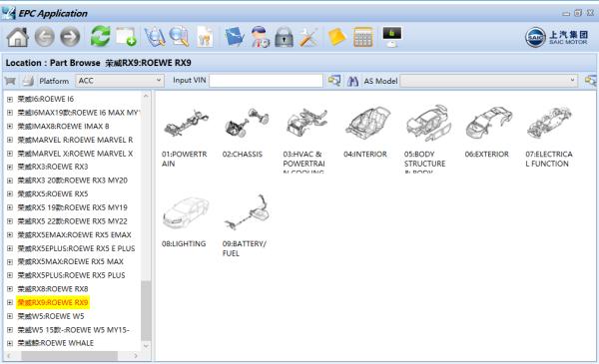Click the tree scroll up arrow
The image size is (599, 364).
click(146, 96)
